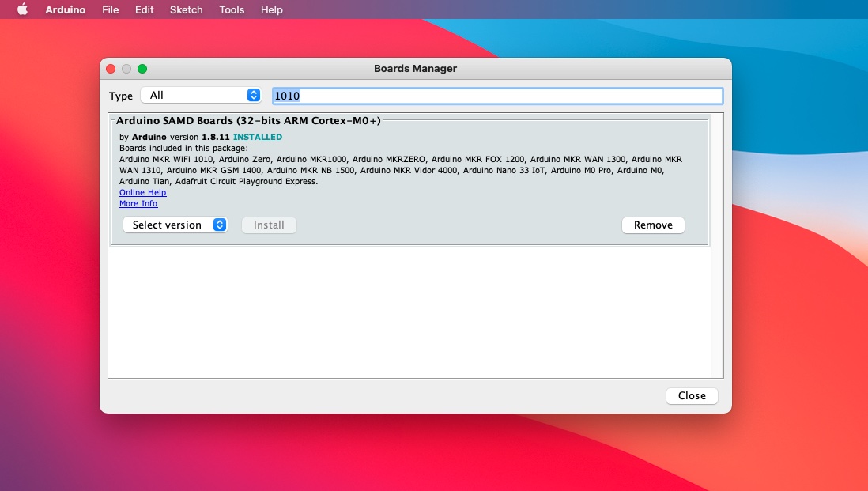
Task: Close the Boards Manager dialog
Action: point(692,396)
